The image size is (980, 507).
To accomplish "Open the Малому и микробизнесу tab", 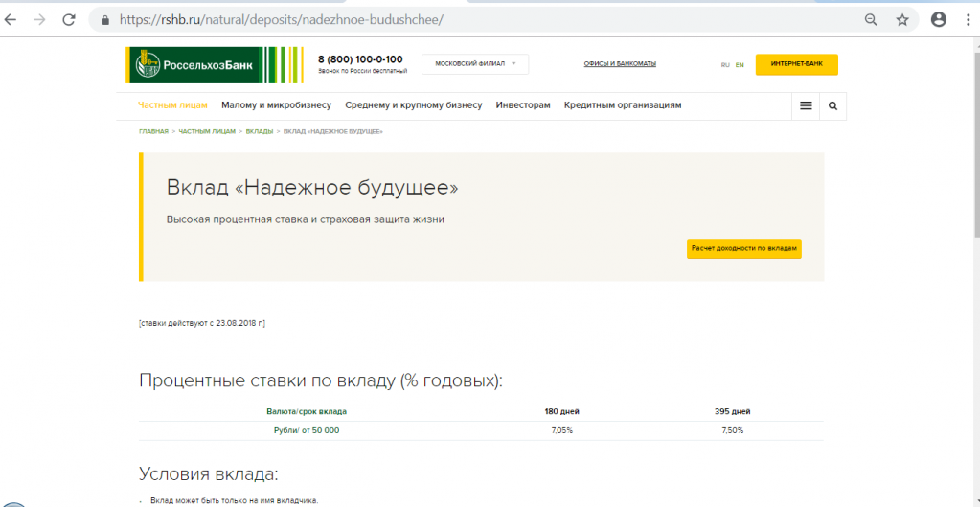I will click(x=276, y=105).
